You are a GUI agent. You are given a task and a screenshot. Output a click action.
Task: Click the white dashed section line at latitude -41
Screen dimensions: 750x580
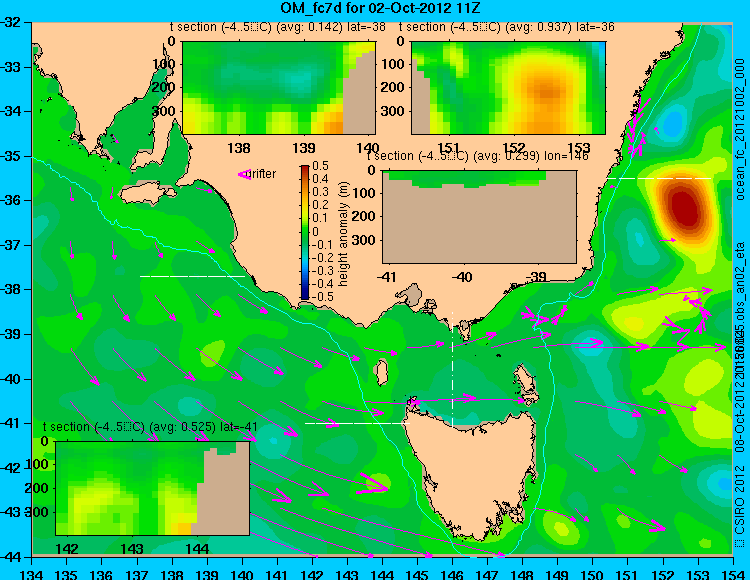coord(357,424)
